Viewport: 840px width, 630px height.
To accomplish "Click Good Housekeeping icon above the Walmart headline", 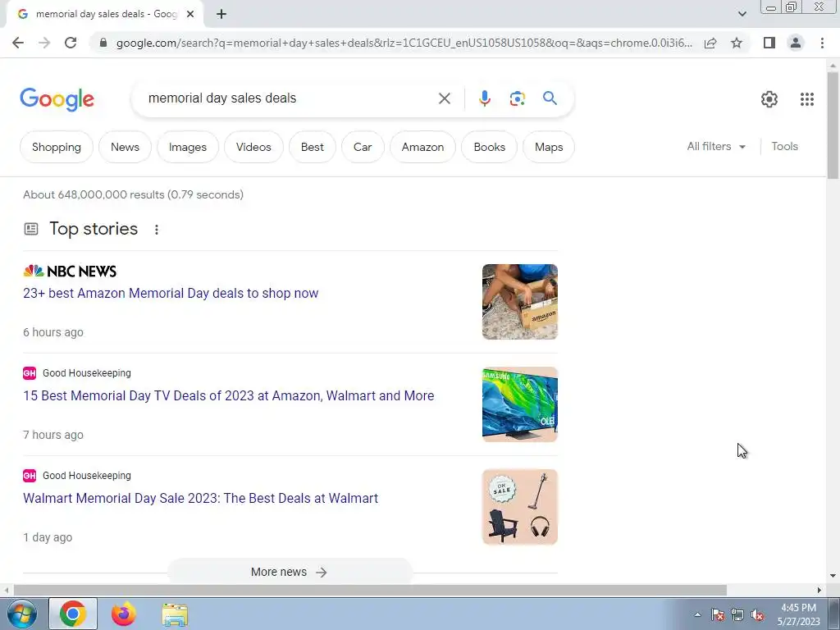I will pyautogui.click(x=30, y=475).
